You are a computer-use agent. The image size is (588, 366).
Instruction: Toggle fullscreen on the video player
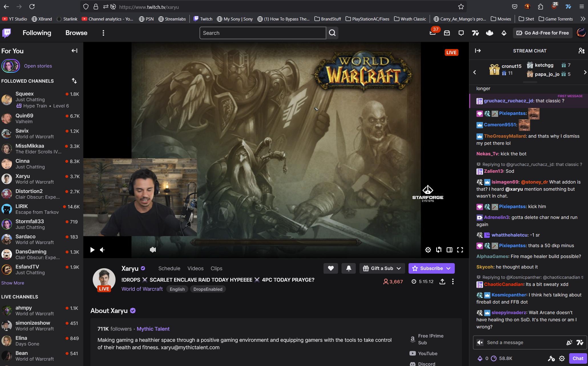[460, 250]
